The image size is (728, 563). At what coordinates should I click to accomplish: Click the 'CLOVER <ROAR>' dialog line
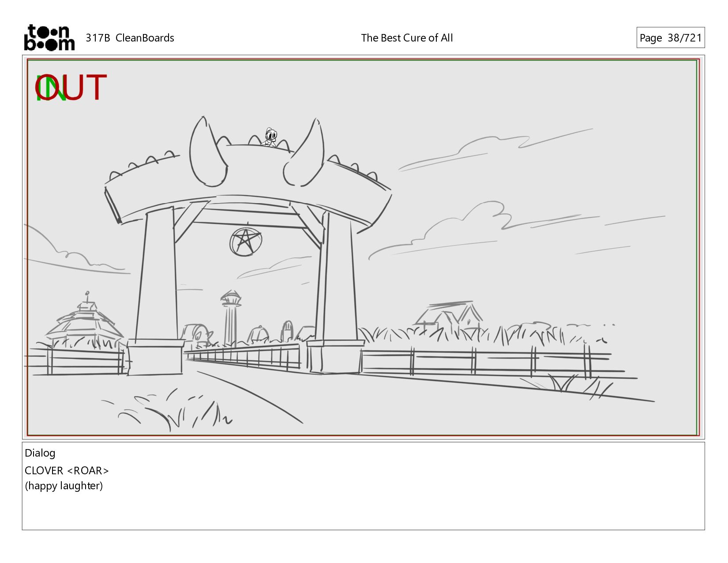tap(67, 471)
